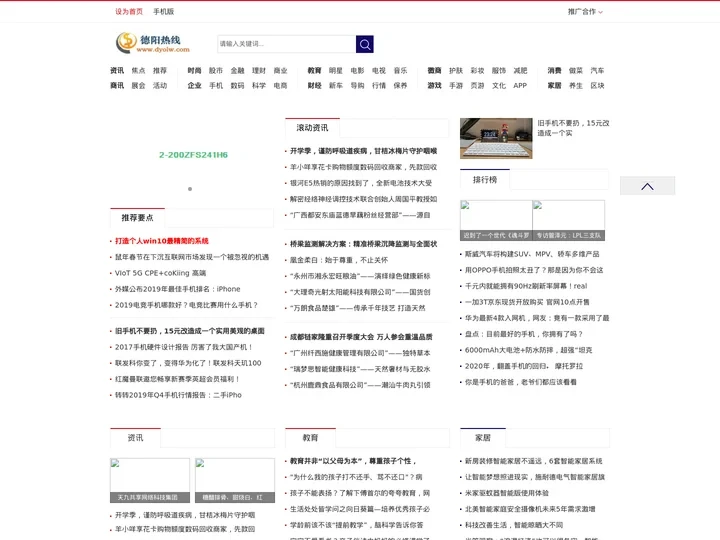Select the 金融 navigation item

click(x=237, y=70)
